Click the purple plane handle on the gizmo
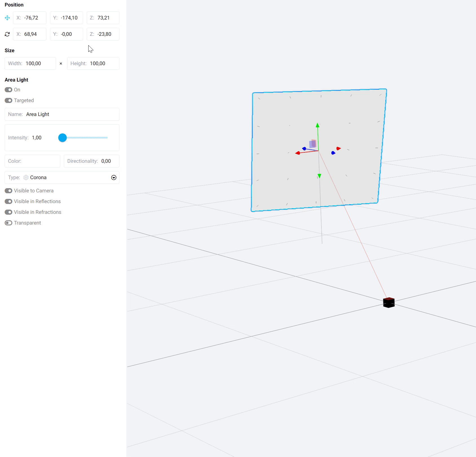This screenshot has width=476, height=457. [x=312, y=144]
